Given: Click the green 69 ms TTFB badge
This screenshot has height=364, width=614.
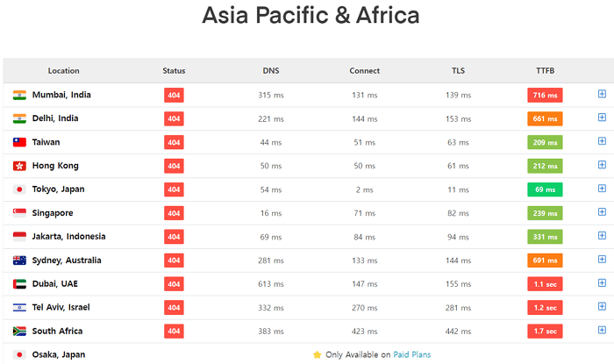Looking at the screenshot, I should [545, 189].
